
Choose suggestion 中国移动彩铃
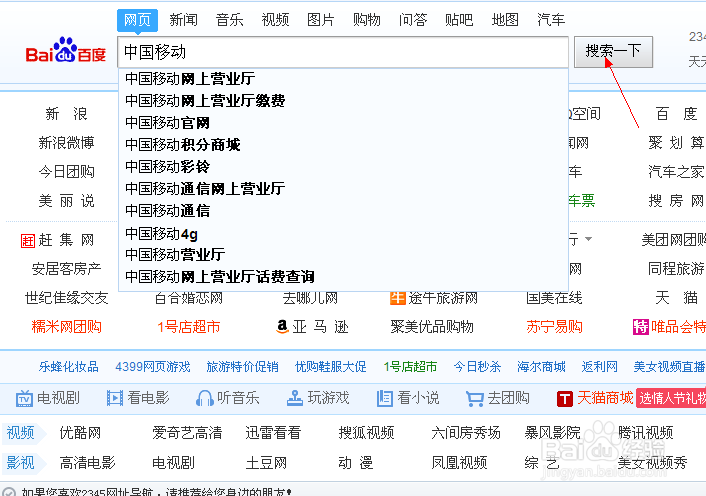[343, 167]
